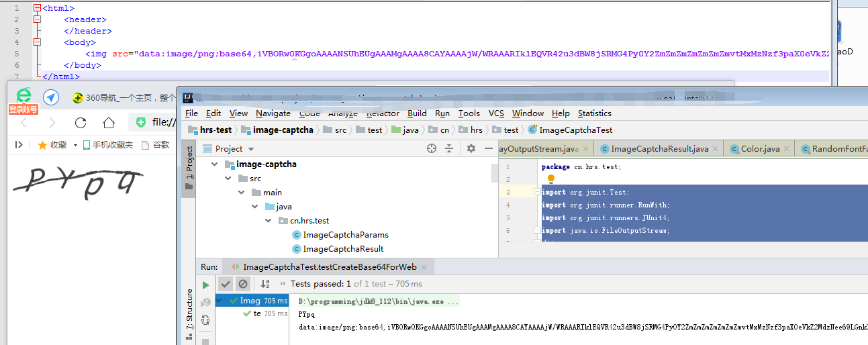Open the Window menu

coord(528,113)
